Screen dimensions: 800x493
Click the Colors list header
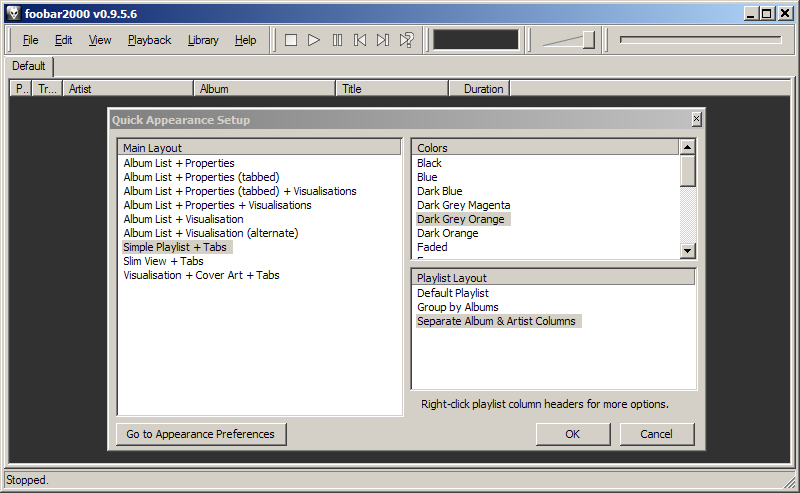coord(546,147)
